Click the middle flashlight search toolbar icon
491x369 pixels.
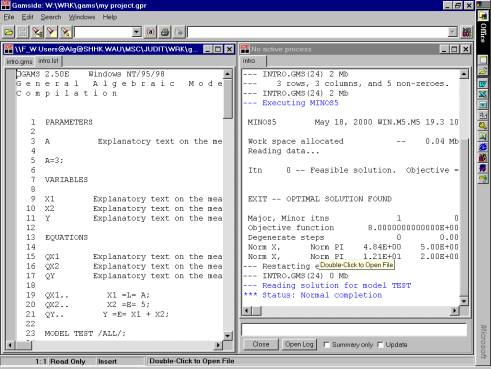pos(52,32)
